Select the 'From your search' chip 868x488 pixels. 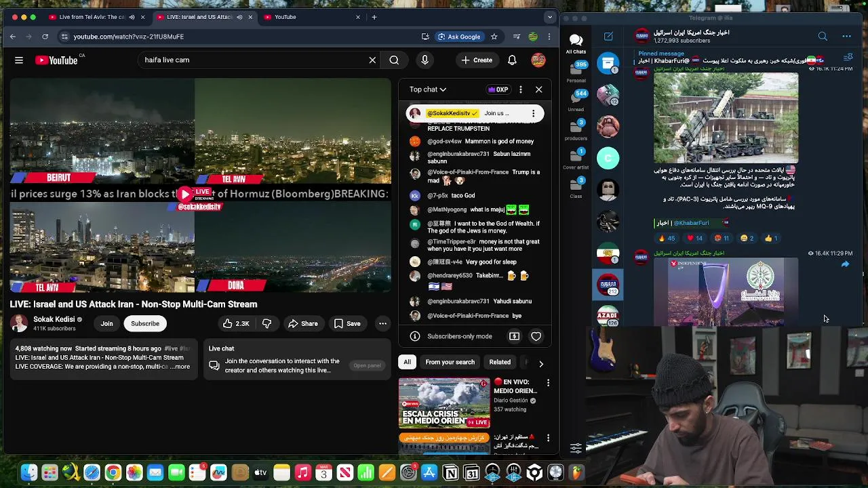(x=450, y=362)
